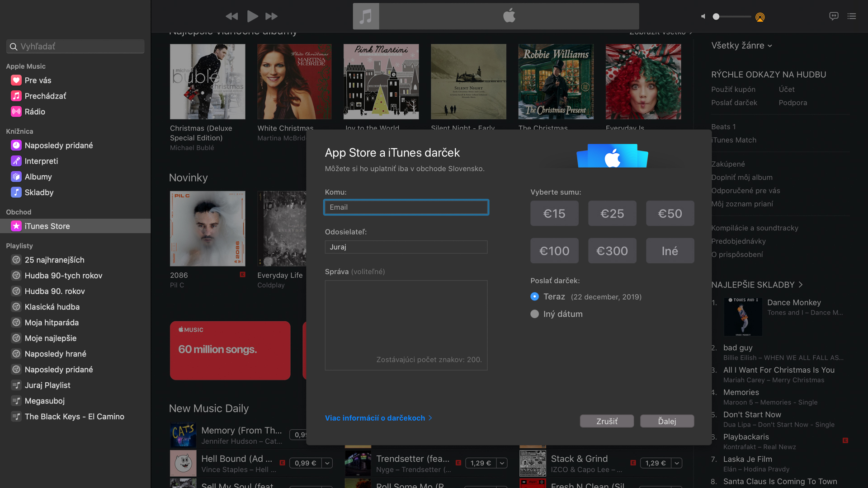The height and width of the screenshot is (488, 868).
Task: Expand NAJLEPŠIE SKLADBY chevron
Action: [x=801, y=285]
